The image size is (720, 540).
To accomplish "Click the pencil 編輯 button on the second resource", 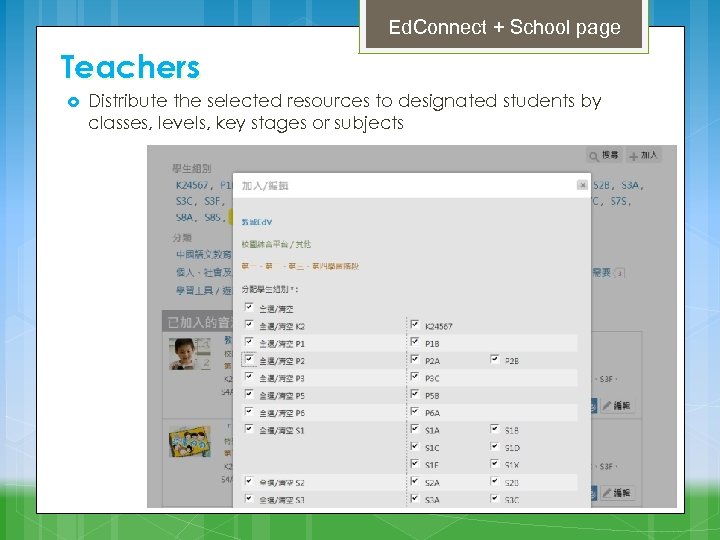I will click(x=617, y=493).
